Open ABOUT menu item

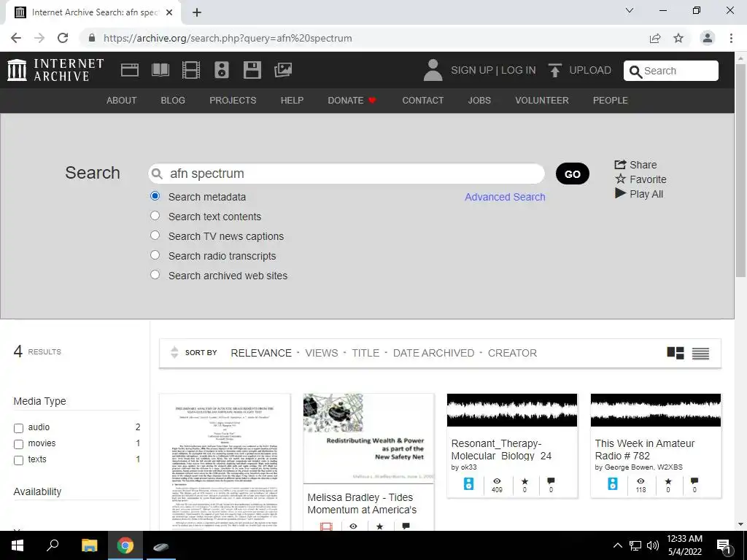tap(122, 101)
